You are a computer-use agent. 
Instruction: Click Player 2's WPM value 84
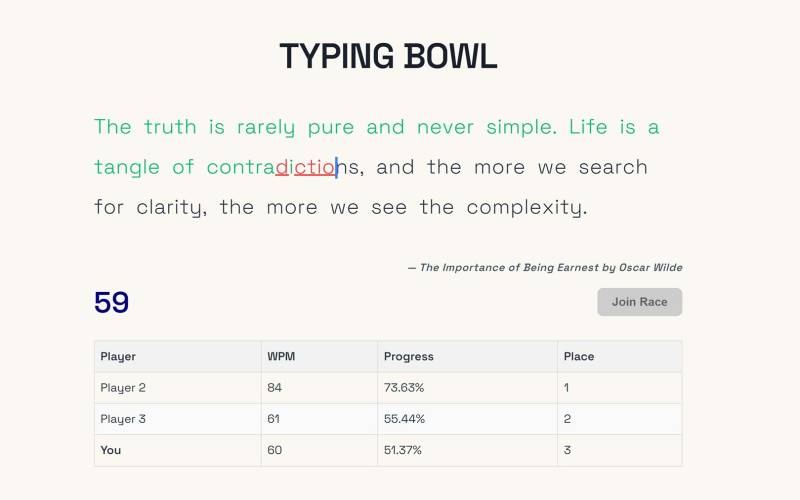click(274, 388)
